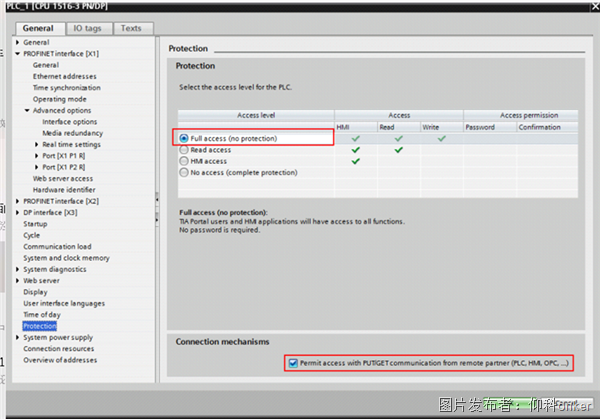Select Startup in the navigation tree
Viewport: 600px width, 419px height.
pyautogui.click(x=35, y=224)
